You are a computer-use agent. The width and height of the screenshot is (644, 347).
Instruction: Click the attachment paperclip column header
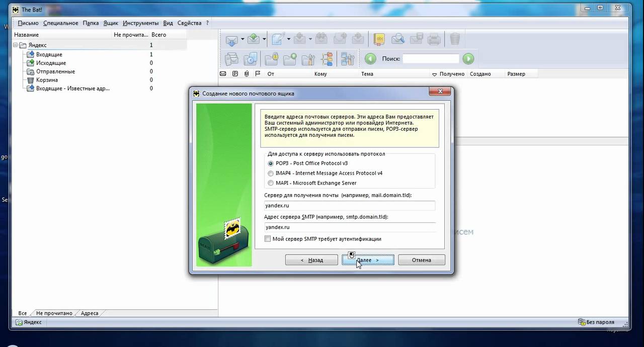(247, 74)
